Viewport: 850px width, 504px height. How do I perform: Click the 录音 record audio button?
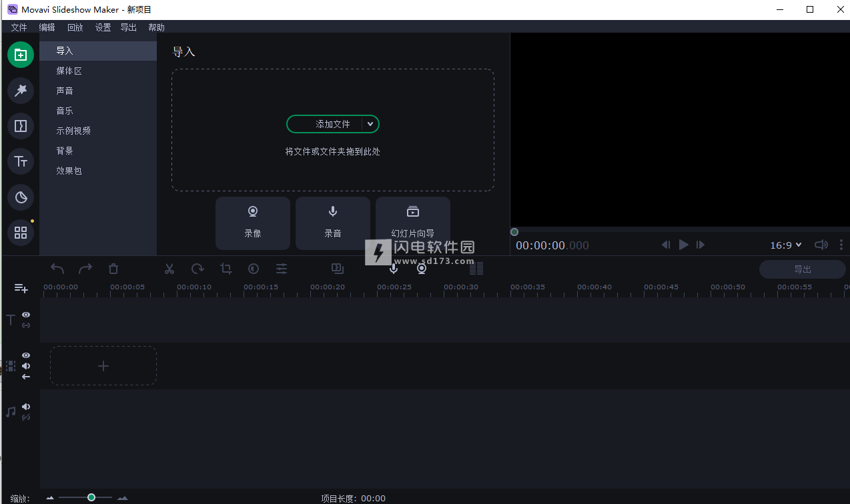[333, 223]
